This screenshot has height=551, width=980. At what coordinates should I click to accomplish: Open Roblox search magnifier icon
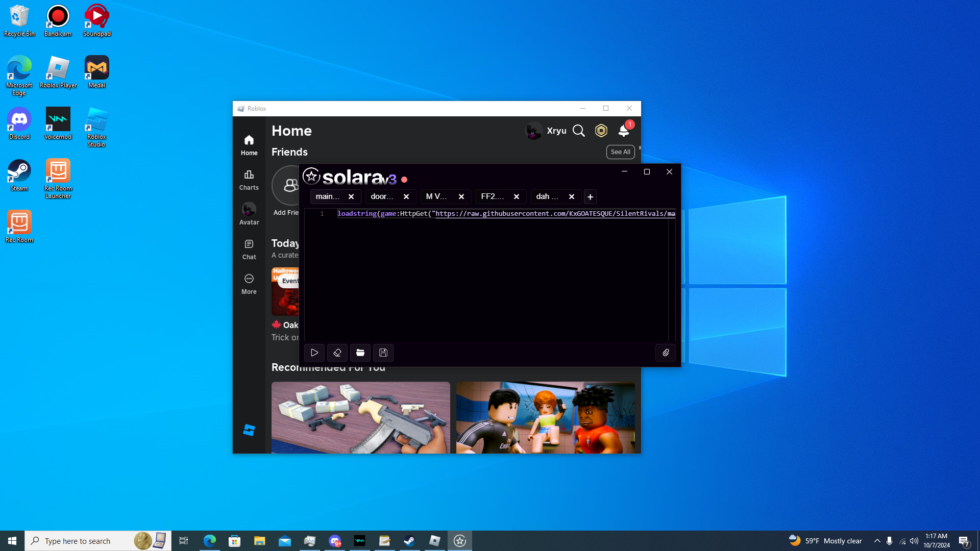point(578,131)
